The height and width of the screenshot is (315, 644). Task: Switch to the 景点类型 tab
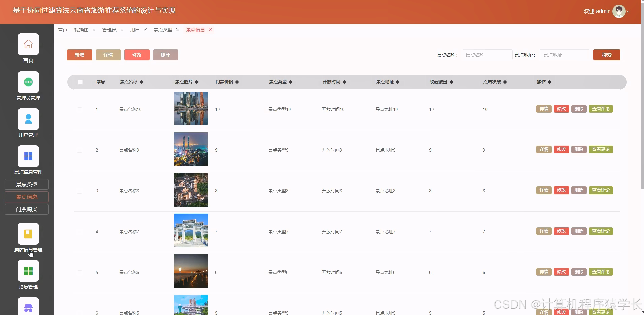[x=163, y=30]
